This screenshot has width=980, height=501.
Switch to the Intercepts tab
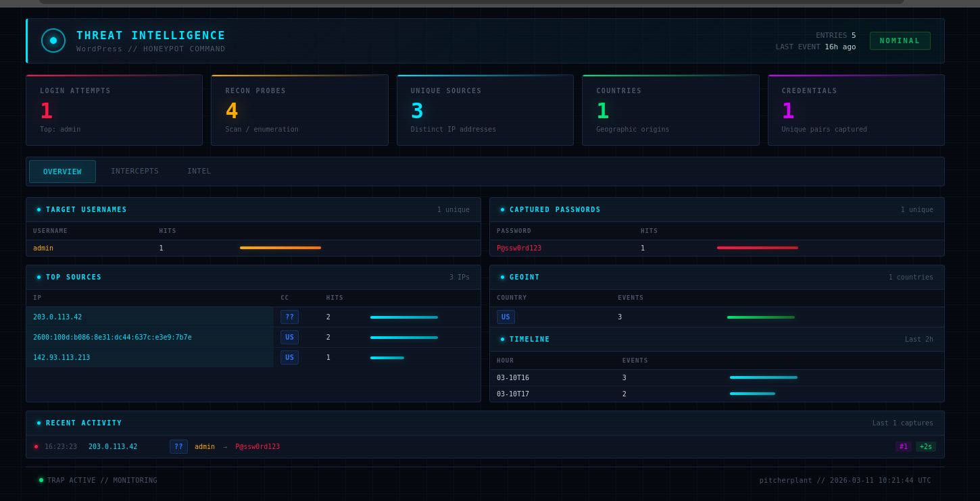click(134, 172)
